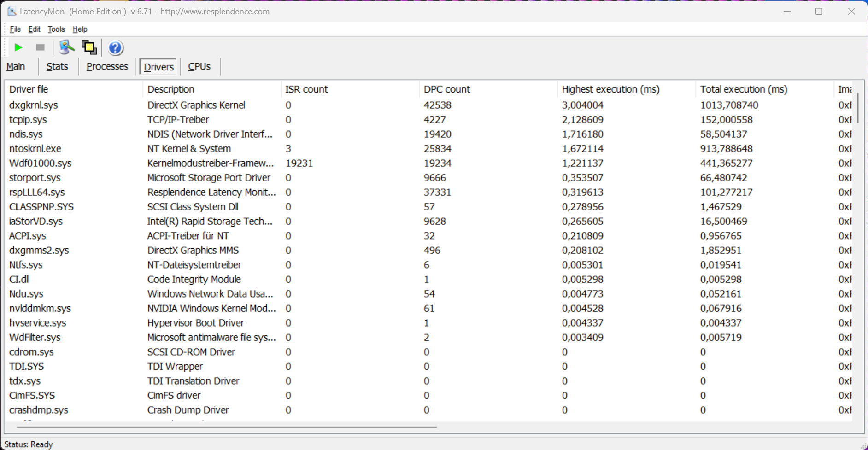Click the gray stop monitoring icon
This screenshot has width=868, height=450.
point(40,47)
